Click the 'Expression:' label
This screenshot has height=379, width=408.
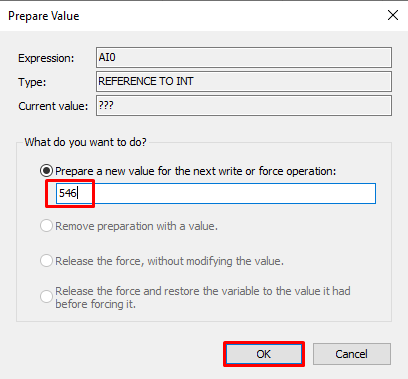[x=46, y=58]
